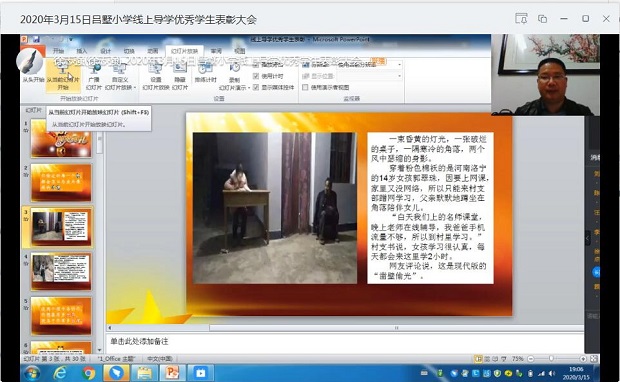This screenshot has height=382, width=620.
Task: Open Google Chrome from taskbar
Action: (89, 373)
